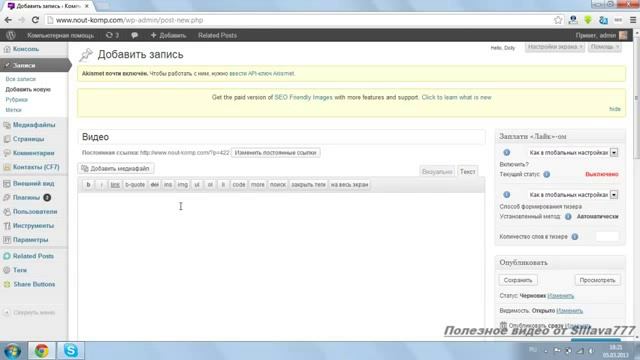The width and height of the screenshot is (640, 360).
Task: Reload the page with refresh icon
Action: point(35,20)
